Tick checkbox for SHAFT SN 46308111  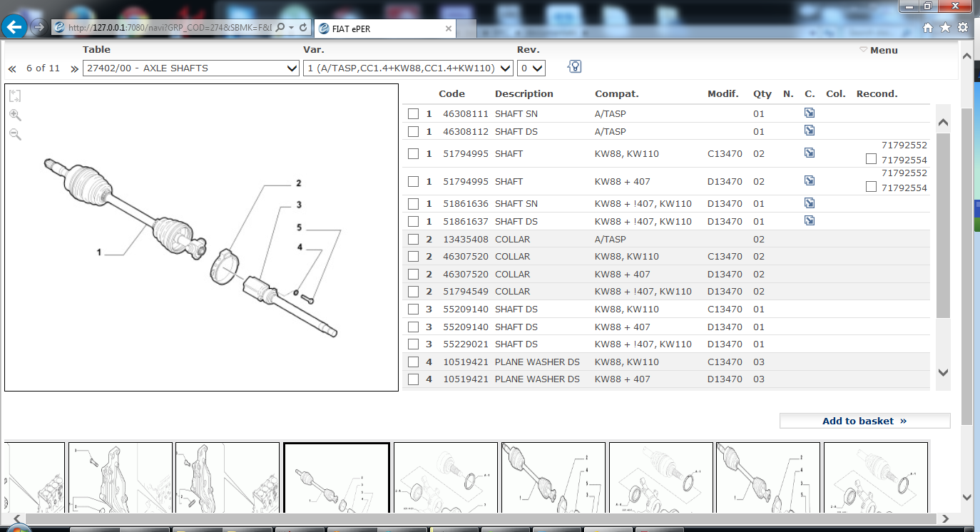click(x=413, y=114)
